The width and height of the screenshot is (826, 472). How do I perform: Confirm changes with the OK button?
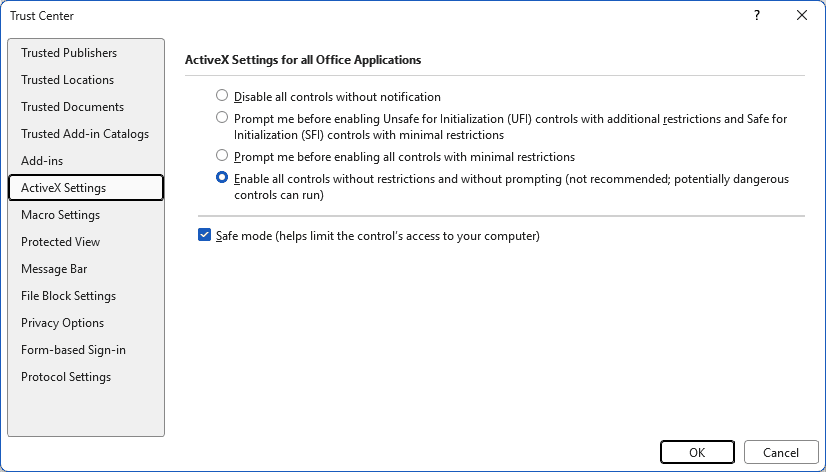coord(697,453)
